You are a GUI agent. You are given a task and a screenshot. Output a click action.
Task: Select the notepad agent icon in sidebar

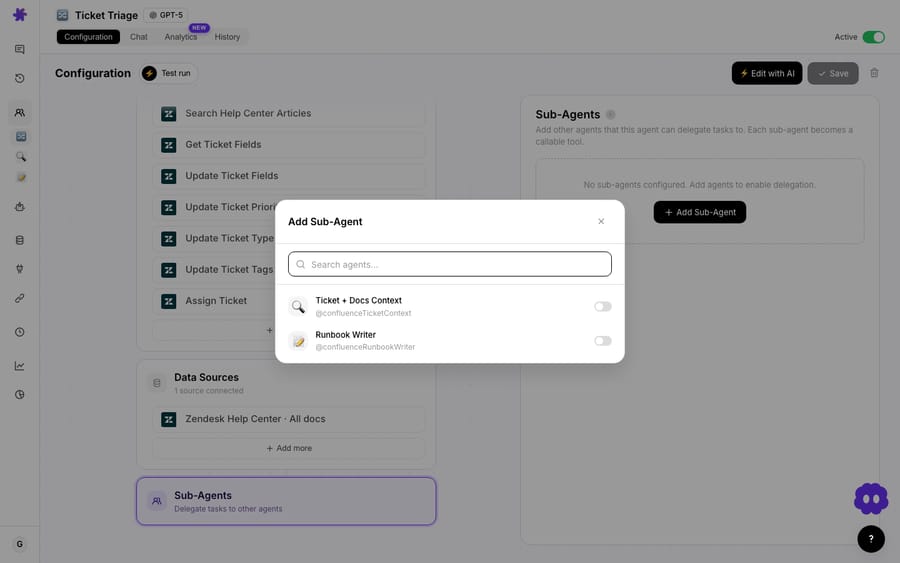click(x=21, y=177)
